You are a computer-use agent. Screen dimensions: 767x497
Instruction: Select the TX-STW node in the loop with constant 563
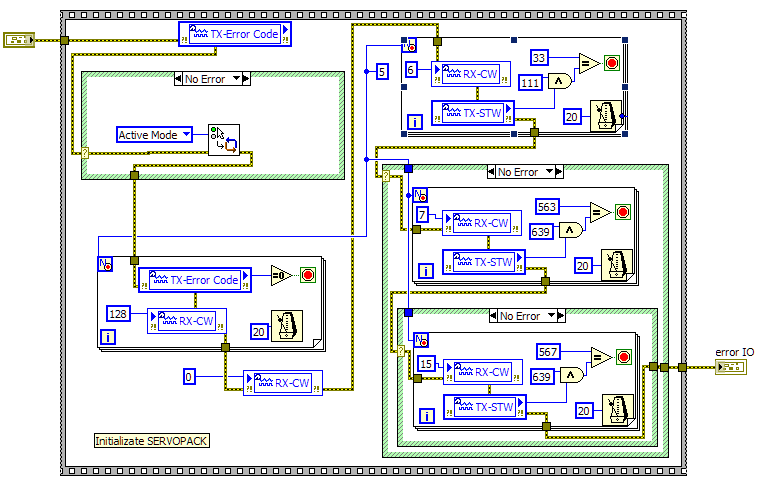(x=484, y=262)
